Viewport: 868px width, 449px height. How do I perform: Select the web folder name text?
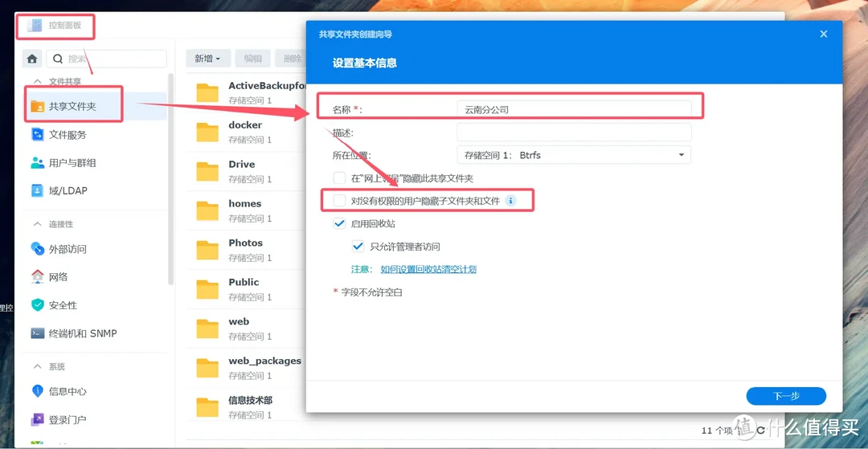(239, 321)
